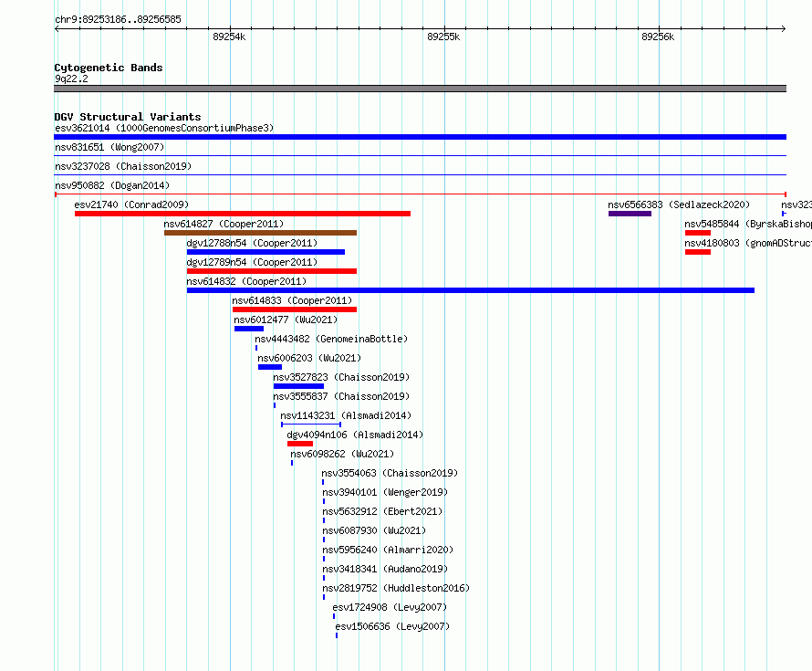This screenshot has width=812, height=671.
Task: Click the blue nsv6012477 bar
Action: click(249, 329)
